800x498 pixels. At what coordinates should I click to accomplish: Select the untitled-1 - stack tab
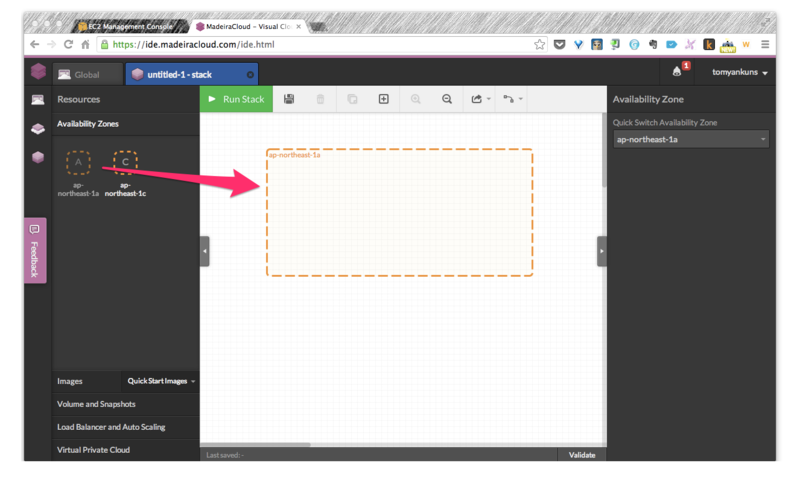[x=191, y=74]
